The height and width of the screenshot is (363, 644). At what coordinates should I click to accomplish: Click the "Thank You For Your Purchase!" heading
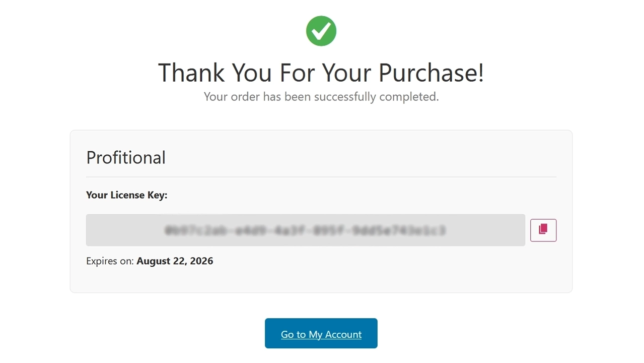pos(321,73)
